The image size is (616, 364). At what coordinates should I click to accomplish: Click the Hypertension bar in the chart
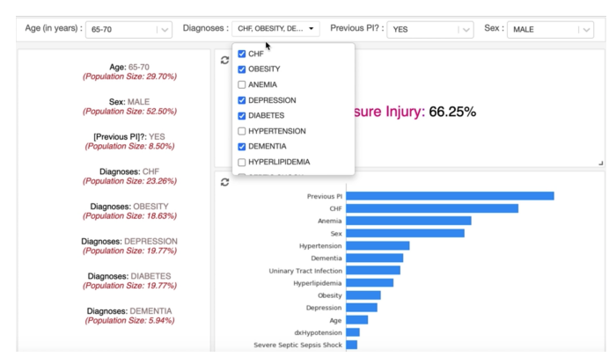tap(378, 246)
